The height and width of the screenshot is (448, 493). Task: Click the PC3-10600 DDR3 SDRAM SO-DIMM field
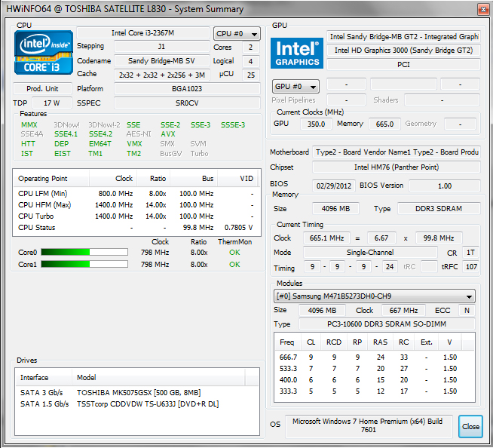[x=387, y=324]
